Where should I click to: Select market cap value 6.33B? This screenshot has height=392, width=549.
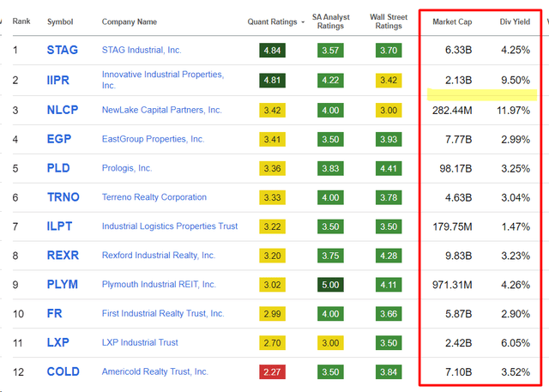458,50
